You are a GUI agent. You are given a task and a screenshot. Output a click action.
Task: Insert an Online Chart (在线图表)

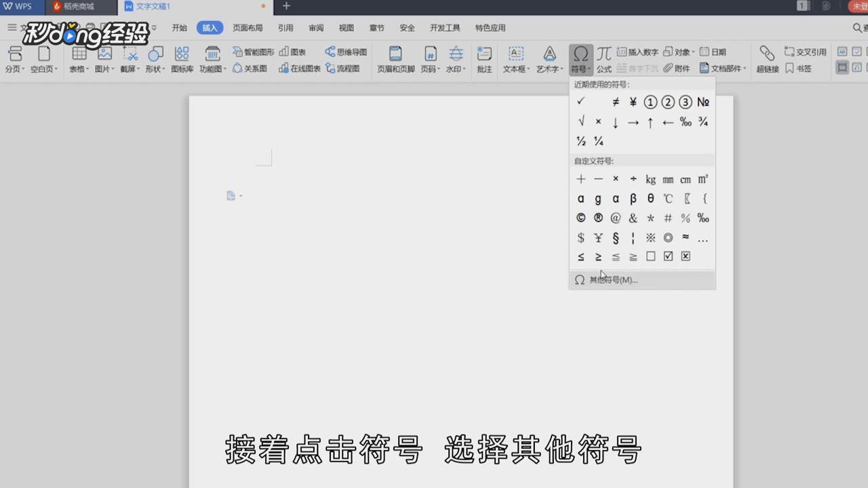pos(300,68)
